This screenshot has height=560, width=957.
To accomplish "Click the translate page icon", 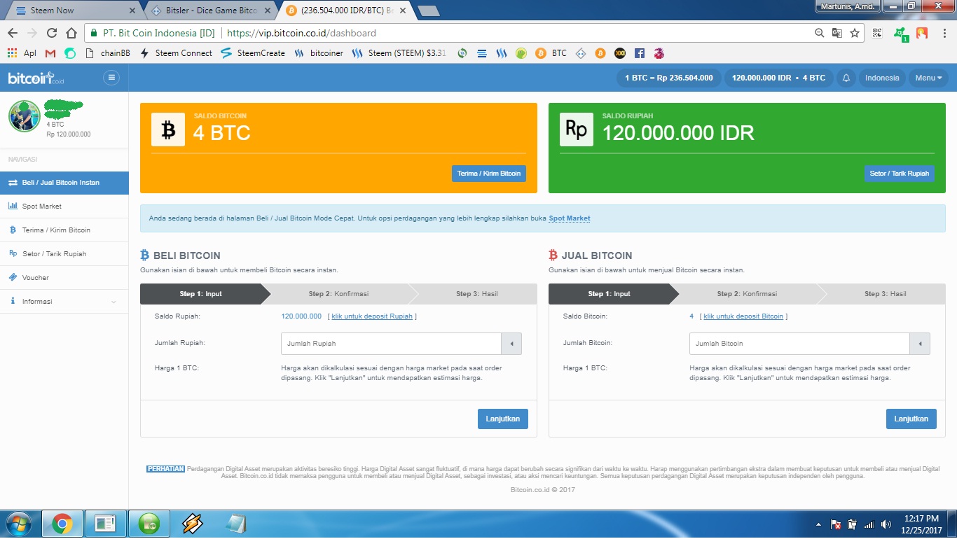I will point(837,33).
